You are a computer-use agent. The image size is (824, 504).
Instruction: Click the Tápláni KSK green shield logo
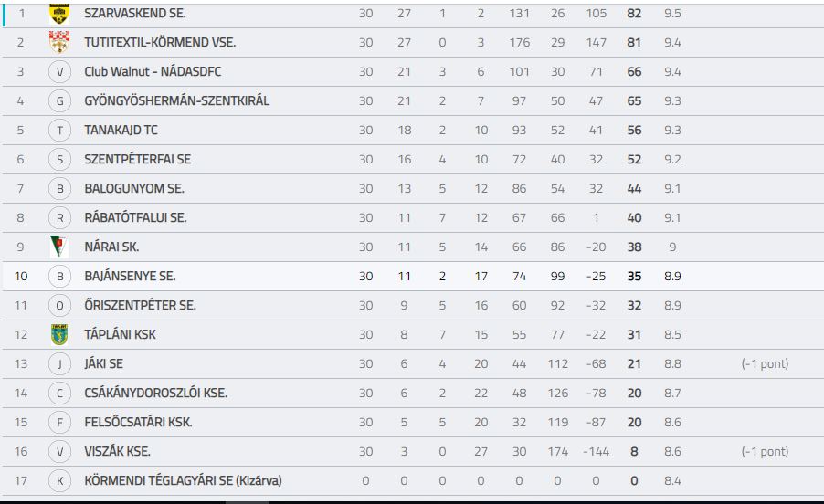pyautogui.click(x=59, y=334)
